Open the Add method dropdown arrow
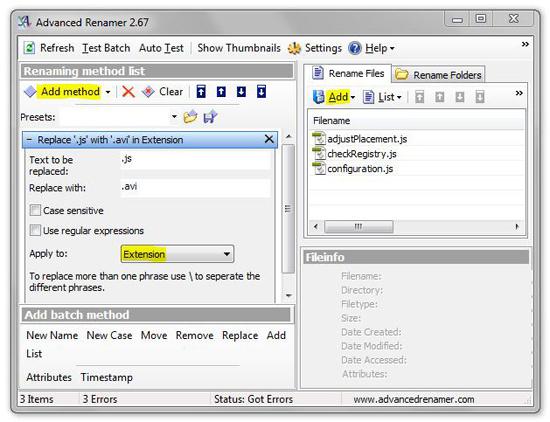Viewport: 550px width, 422px height. coord(108,92)
